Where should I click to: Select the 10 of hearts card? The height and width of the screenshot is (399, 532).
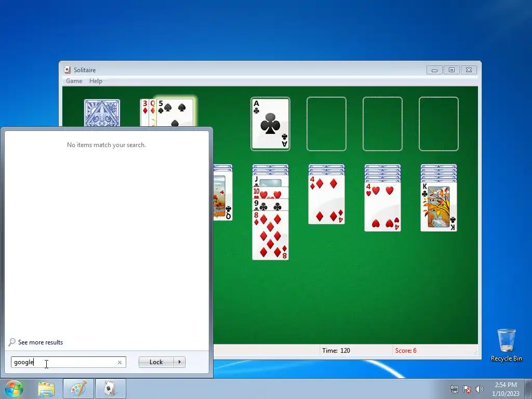pyautogui.click(x=270, y=193)
